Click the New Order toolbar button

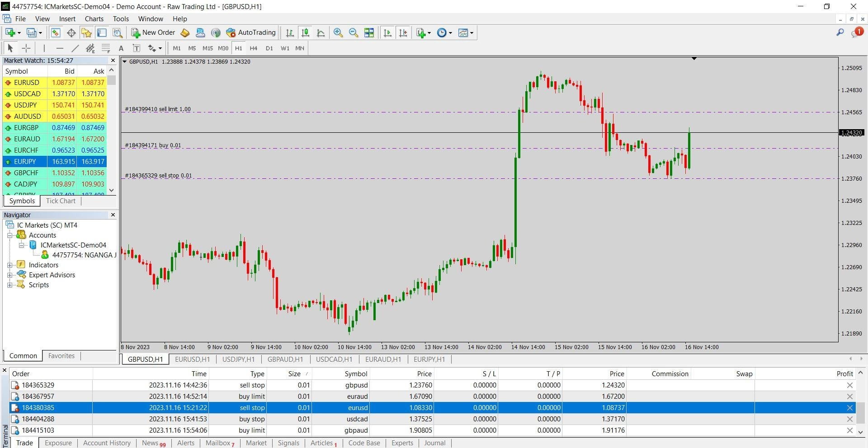(153, 33)
